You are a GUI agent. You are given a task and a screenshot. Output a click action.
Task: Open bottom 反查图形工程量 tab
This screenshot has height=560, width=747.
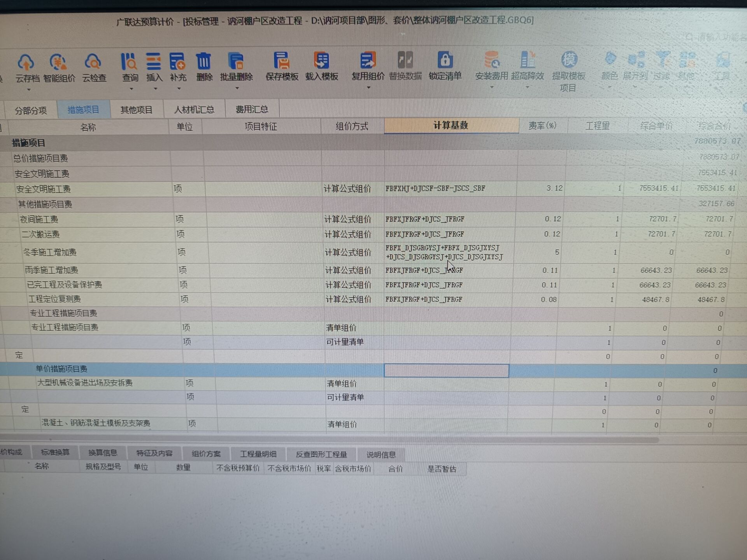point(321,454)
